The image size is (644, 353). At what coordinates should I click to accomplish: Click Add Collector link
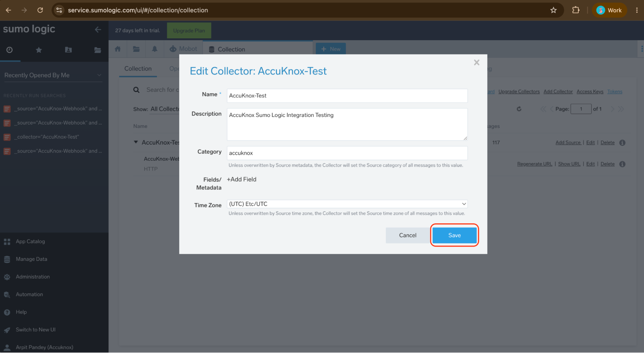[558, 91]
